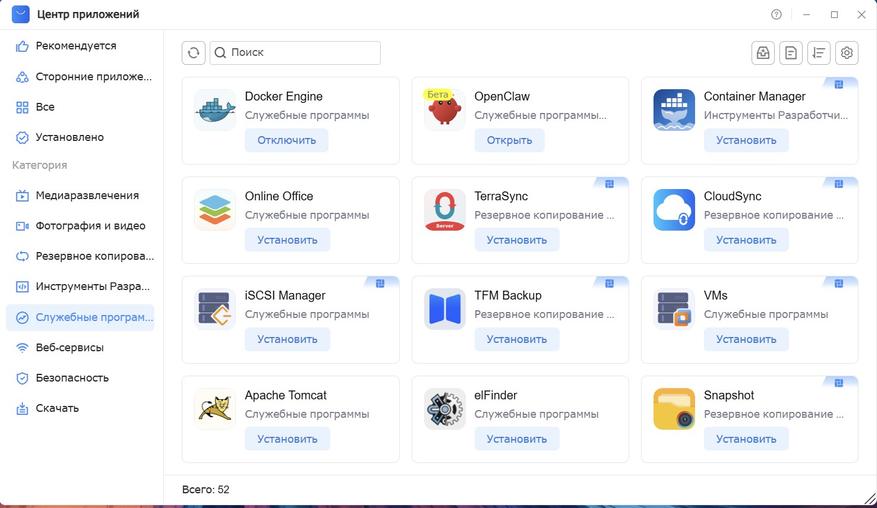This screenshot has width=877, height=508.
Task: Focus the Поиск search field
Action: pyautogui.click(x=295, y=53)
